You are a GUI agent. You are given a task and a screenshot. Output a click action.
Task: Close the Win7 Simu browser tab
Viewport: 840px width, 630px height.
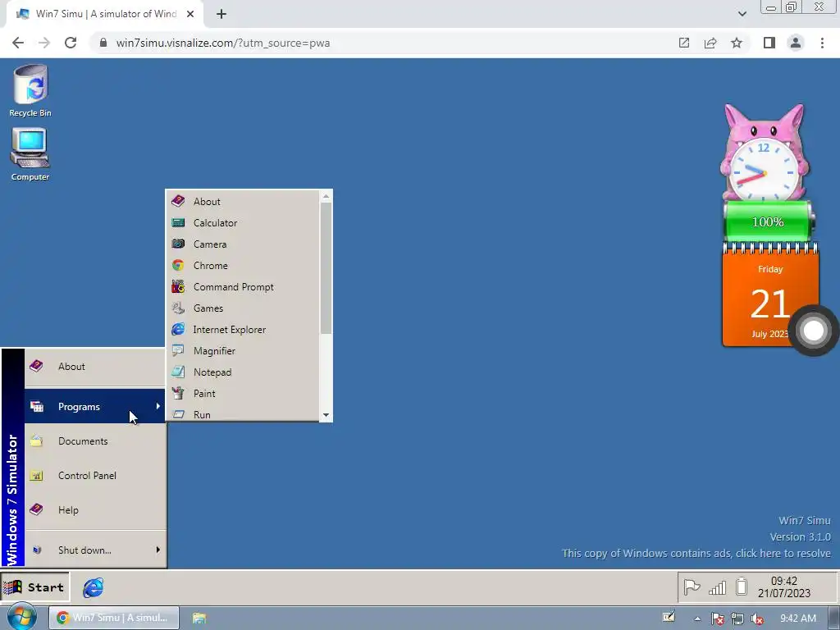(x=190, y=14)
